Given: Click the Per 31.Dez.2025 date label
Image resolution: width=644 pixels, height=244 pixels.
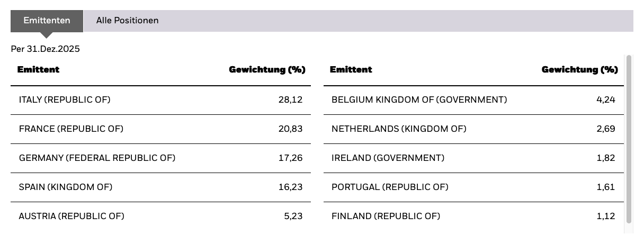Looking at the screenshot, I should pyautogui.click(x=45, y=49).
